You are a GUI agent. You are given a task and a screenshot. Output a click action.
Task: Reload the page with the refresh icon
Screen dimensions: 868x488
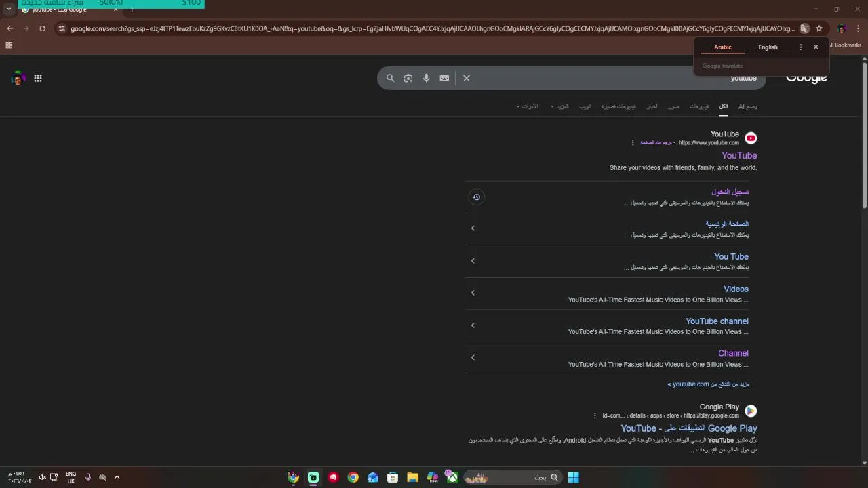click(x=42, y=28)
